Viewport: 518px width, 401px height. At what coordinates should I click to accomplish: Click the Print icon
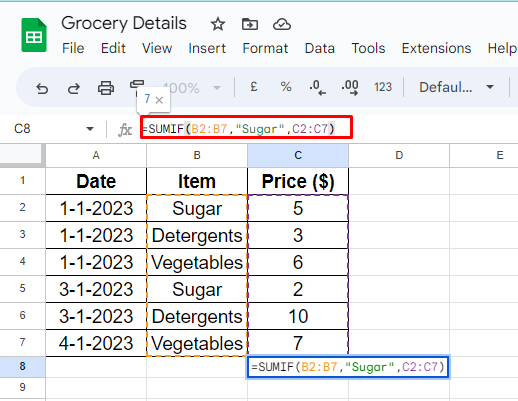[x=106, y=88]
